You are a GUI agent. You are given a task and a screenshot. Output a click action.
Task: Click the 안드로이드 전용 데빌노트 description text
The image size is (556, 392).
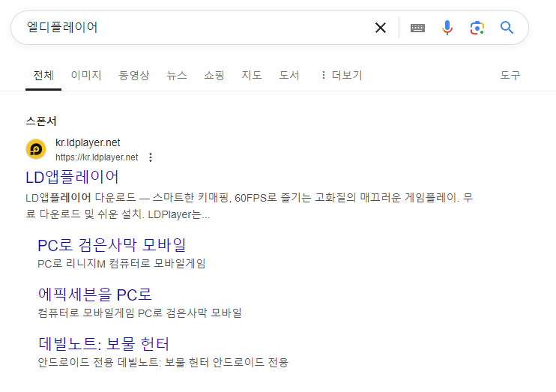(x=163, y=362)
